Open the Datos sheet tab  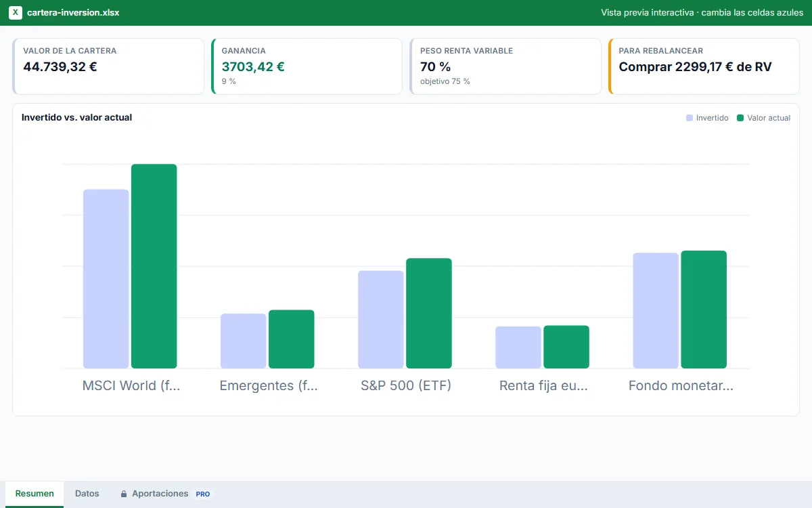pyautogui.click(x=87, y=494)
